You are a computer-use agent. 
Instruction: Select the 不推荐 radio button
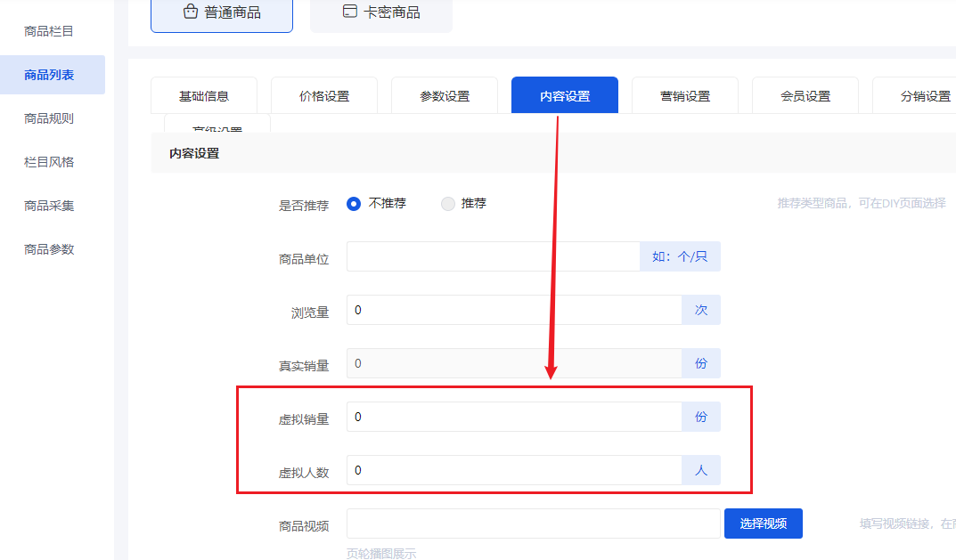coord(354,204)
